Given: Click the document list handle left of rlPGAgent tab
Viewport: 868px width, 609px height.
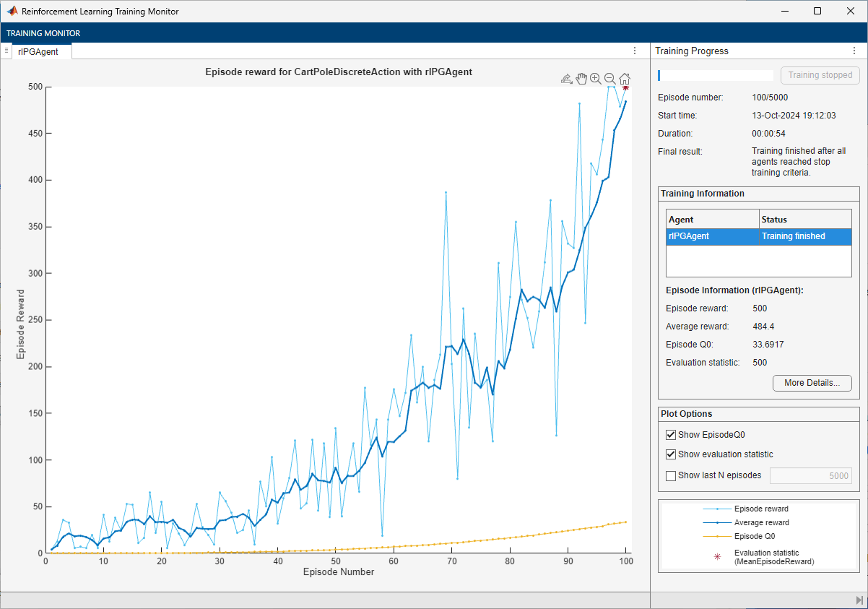Looking at the screenshot, I should point(6,51).
